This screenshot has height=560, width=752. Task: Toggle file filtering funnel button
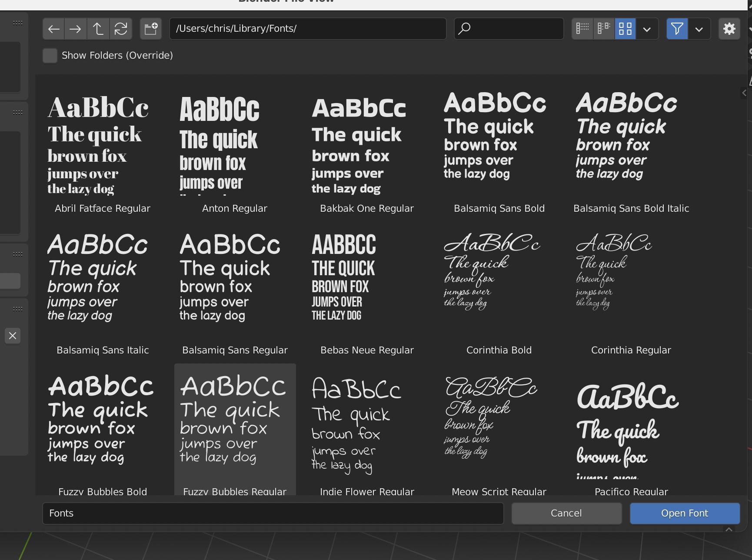(x=677, y=29)
